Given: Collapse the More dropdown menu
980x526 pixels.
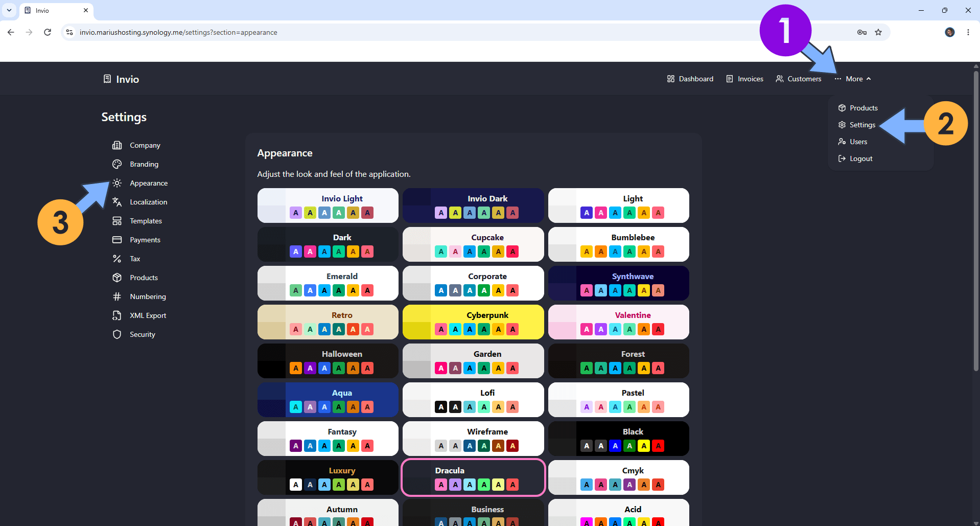Looking at the screenshot, I should (853, 79).
